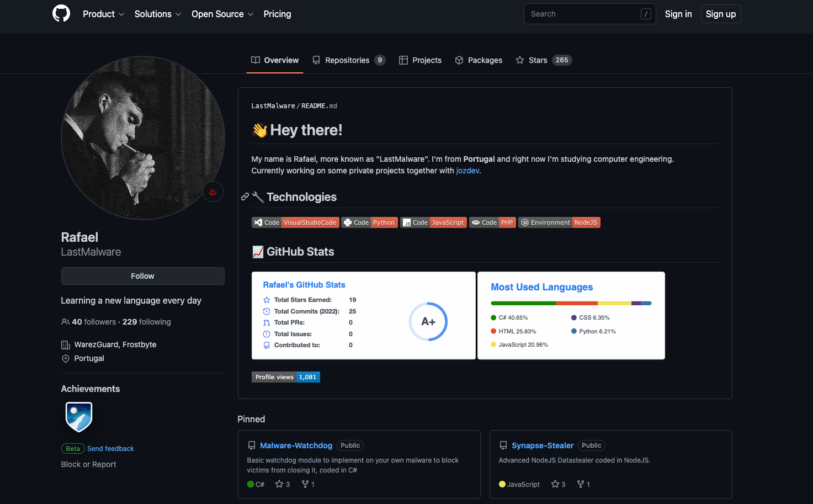View Synapse-Stealer stargazers count
The image size is (813, 504).
558,484
